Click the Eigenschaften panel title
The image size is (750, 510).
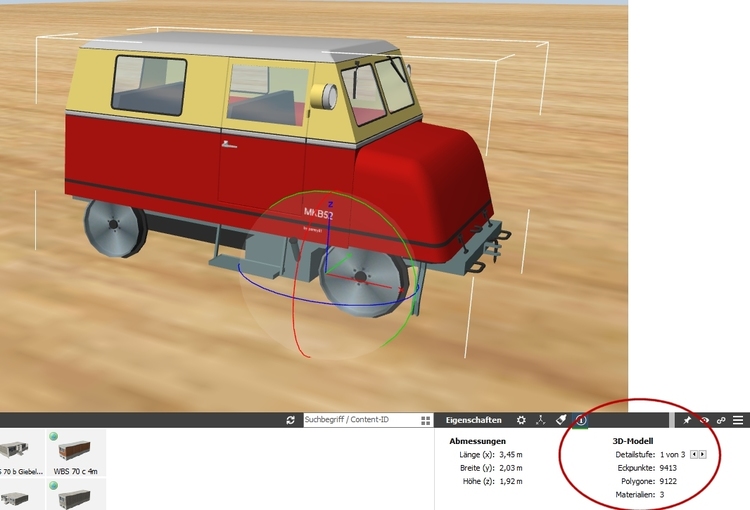(x=474, y=420)
